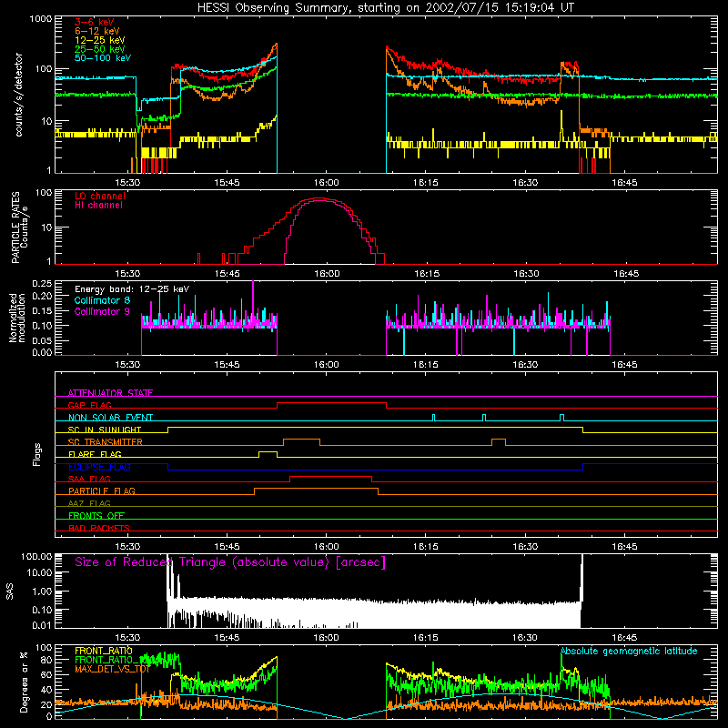This screenshot has height=728, width=728.
Task: Click the 1000 y-axis value on counts plot
Action: 40,19
